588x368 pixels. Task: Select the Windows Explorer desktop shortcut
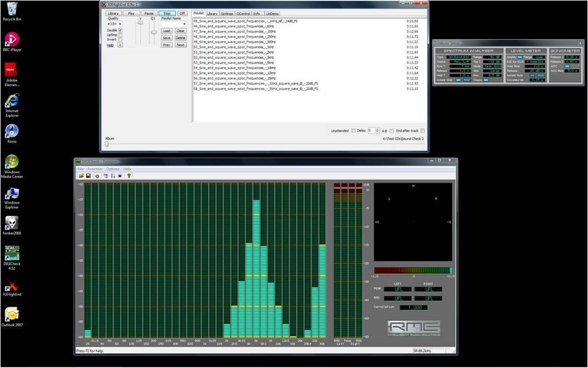tap(12, 198)
